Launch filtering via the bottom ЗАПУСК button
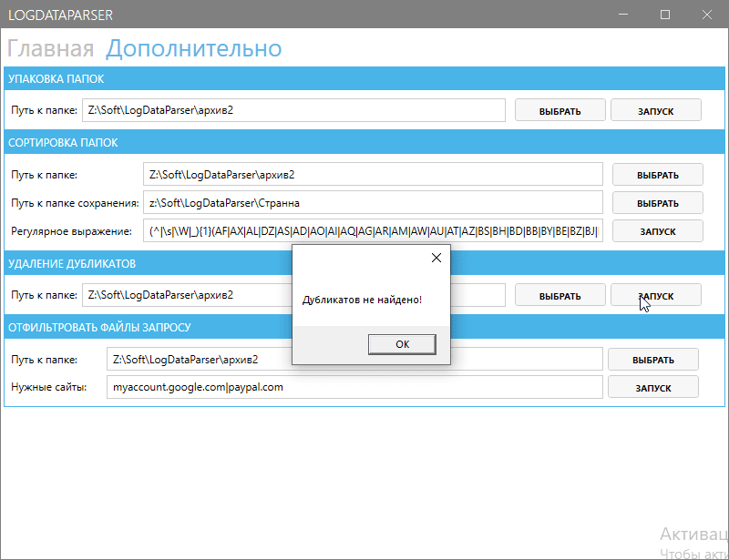Viewport: 729px width, 560px height. point(652,386)
